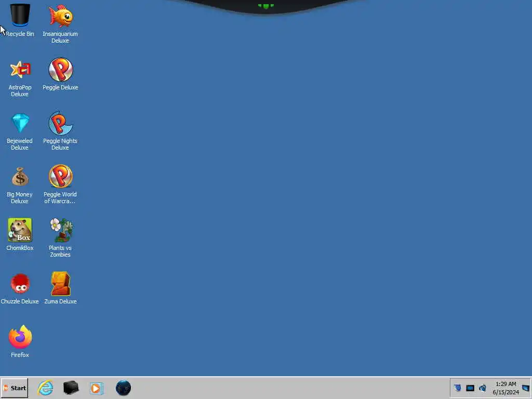Click the taskbar clock showing 1:29 AM
532x399 pixels.
coord(506,388)
